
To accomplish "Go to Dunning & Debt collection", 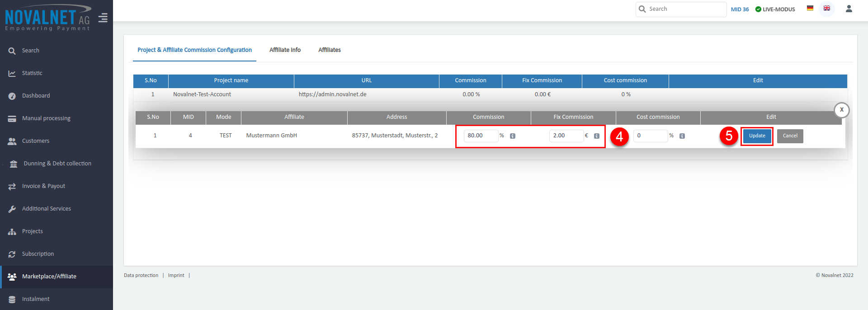I will (57, 164).
